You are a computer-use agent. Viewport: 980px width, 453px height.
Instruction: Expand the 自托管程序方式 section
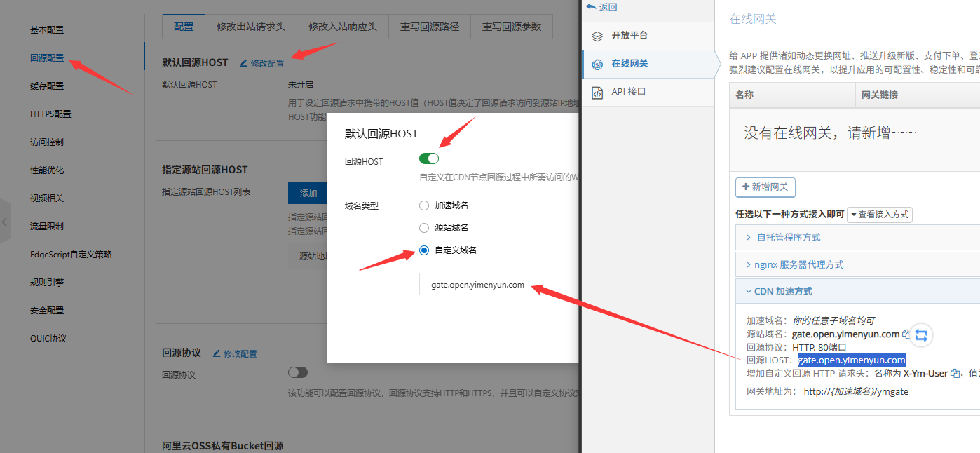(788, 237)
